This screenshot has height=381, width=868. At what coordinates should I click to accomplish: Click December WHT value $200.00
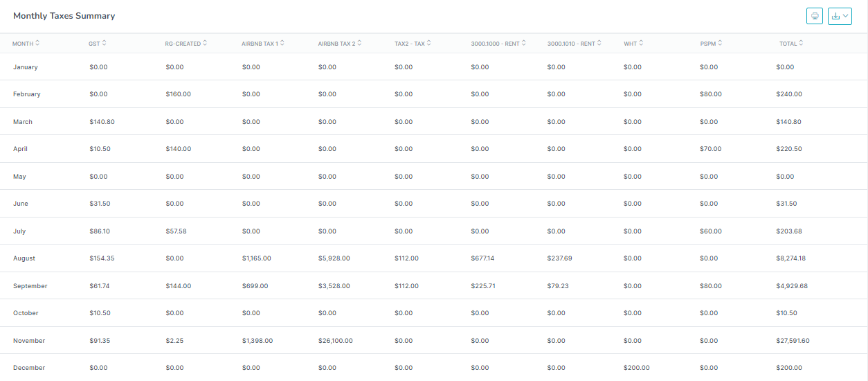click(x=637, y=368)
